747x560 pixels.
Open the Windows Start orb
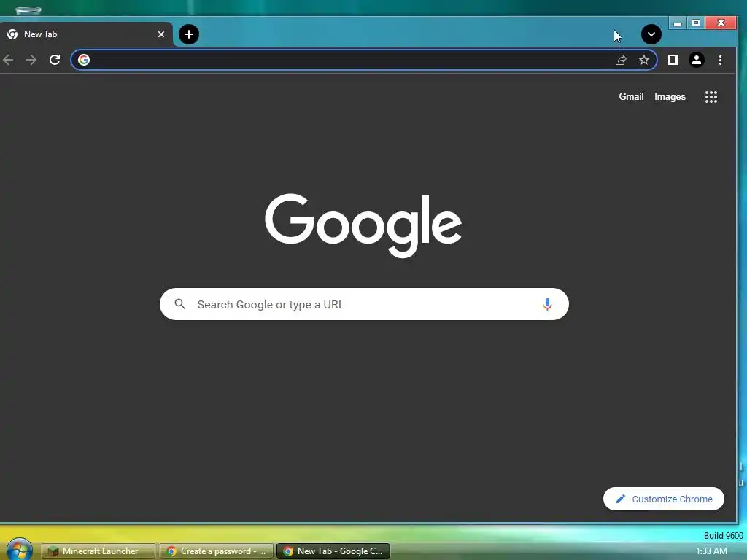click(x=20, y=550)
